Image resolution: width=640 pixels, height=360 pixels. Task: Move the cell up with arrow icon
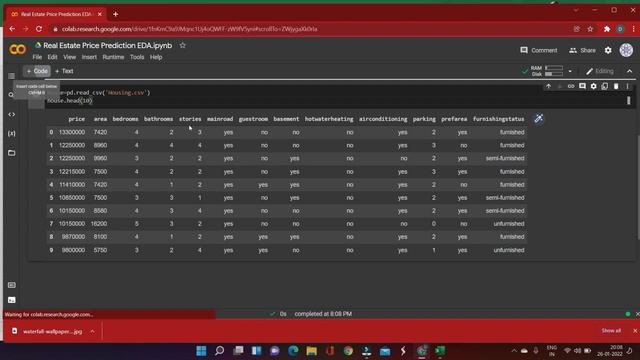point(548,86)
